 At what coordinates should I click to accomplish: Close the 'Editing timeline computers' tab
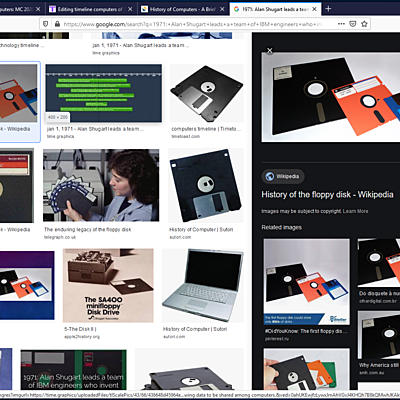click(130, 9)
